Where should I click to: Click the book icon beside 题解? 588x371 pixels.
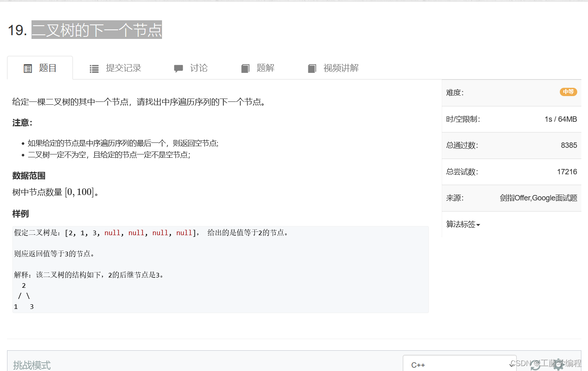pyautogui.click(x=245, y=68)
